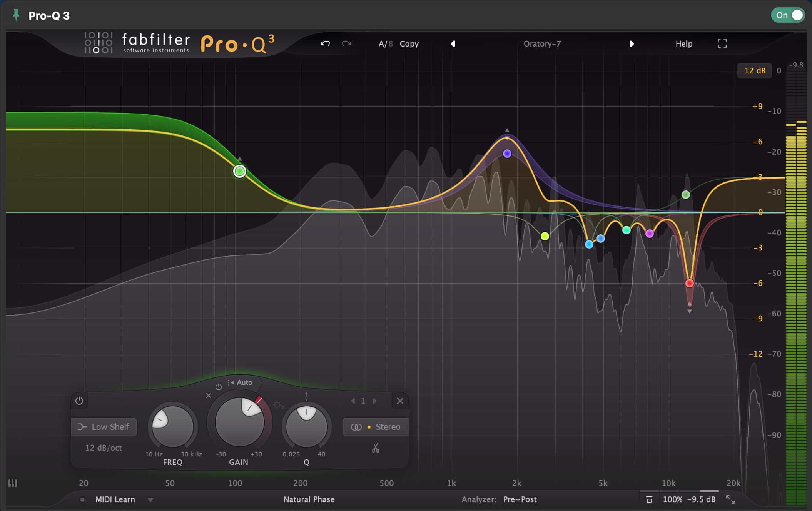Toggle the MIDI Learn indicator dot

coord(82,499)
